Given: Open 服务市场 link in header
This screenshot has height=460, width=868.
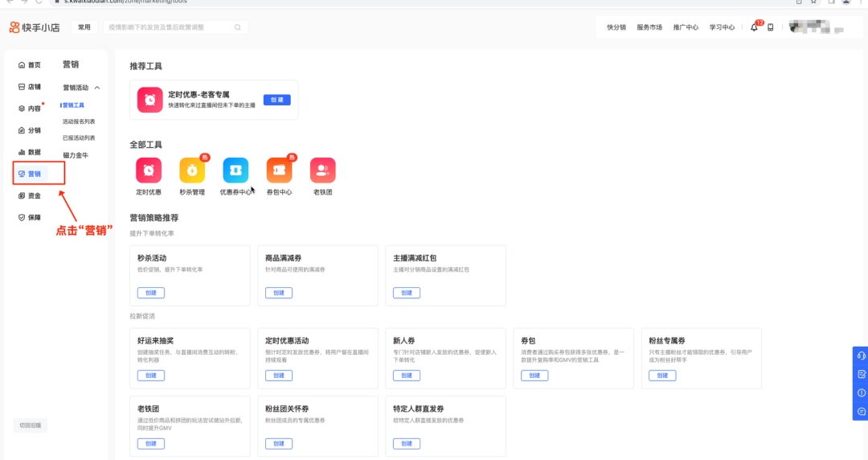Looking at the screenshot, I should tap(649, 27).
